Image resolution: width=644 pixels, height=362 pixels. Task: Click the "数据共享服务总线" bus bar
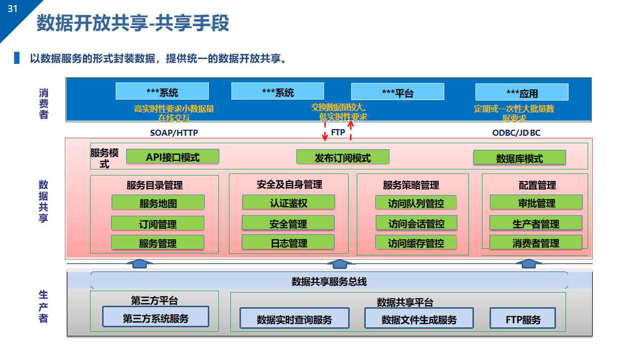click(x=329, y=281)
